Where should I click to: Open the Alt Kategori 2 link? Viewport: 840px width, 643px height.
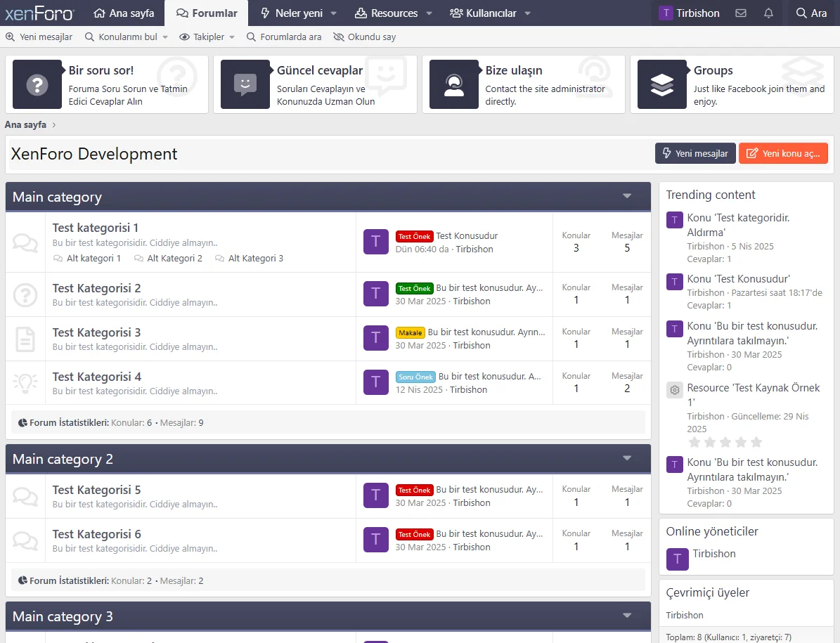coord(174,259)
